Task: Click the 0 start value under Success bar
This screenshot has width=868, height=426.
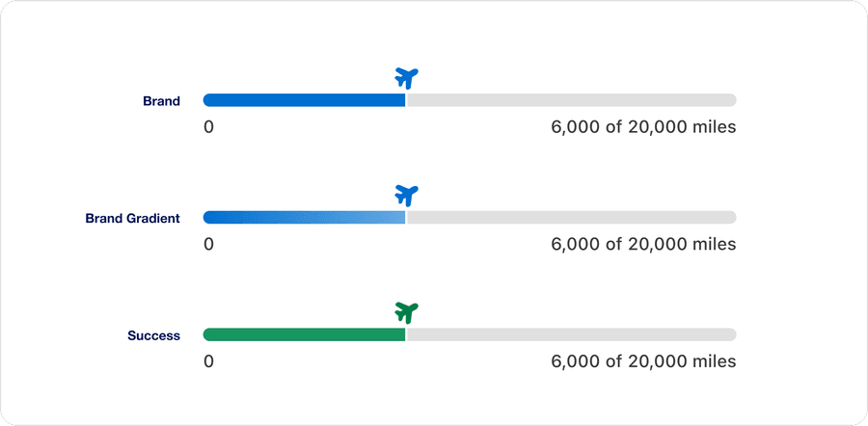Action: click(x=208, y=361)
